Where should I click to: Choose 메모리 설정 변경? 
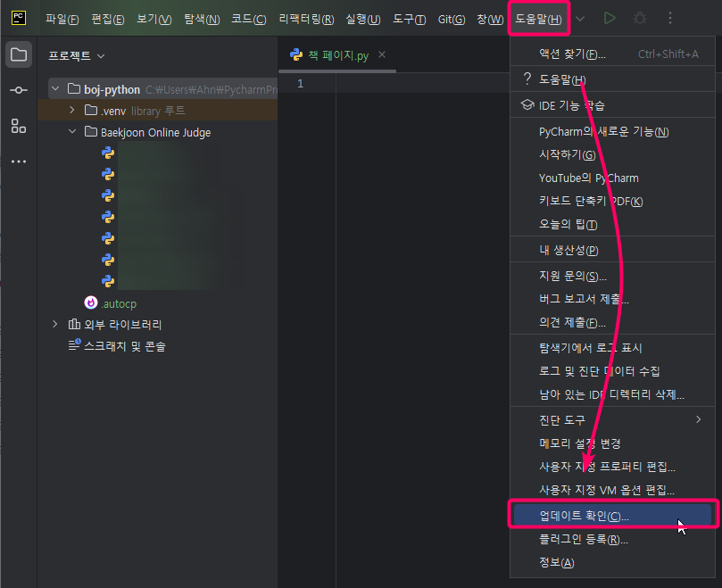pos(612,443)
